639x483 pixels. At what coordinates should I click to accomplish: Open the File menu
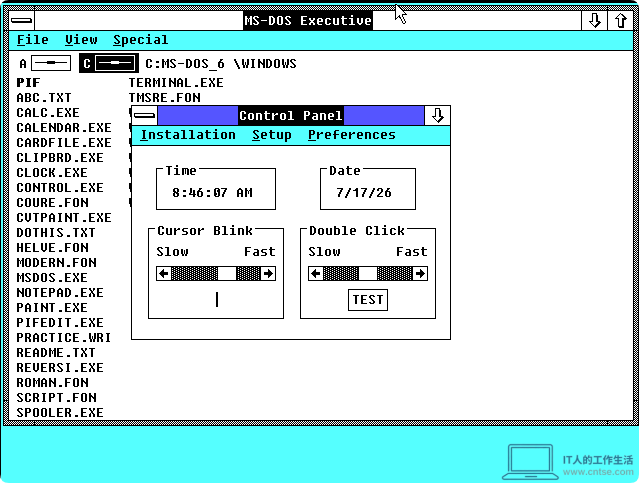click(x=33, y=40)
